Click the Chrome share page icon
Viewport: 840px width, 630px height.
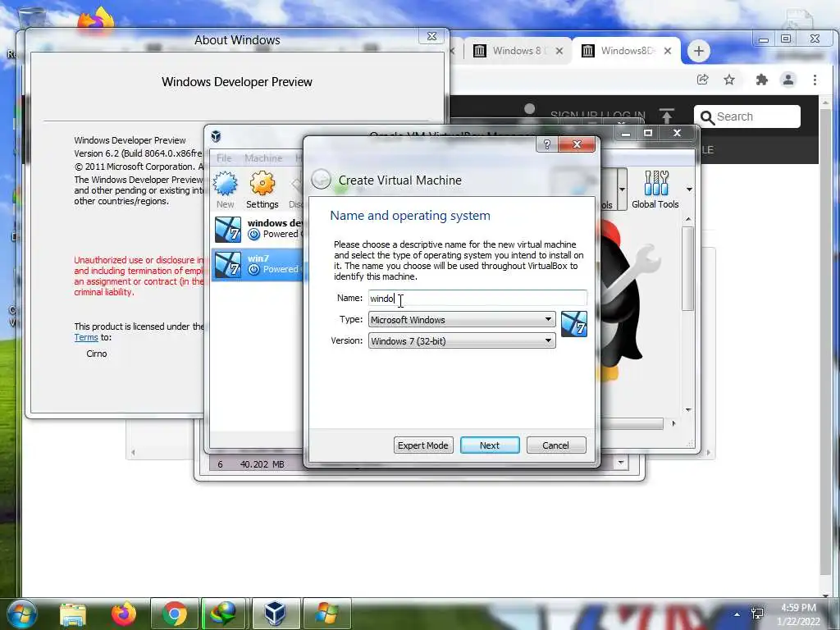click(702, 80)
